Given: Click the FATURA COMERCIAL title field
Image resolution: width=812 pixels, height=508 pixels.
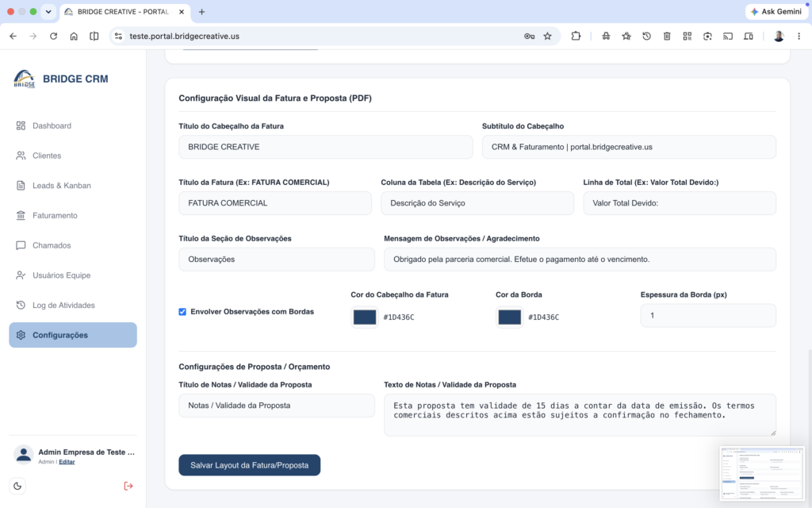Looking at the screenshot, I should click(275, 202).
